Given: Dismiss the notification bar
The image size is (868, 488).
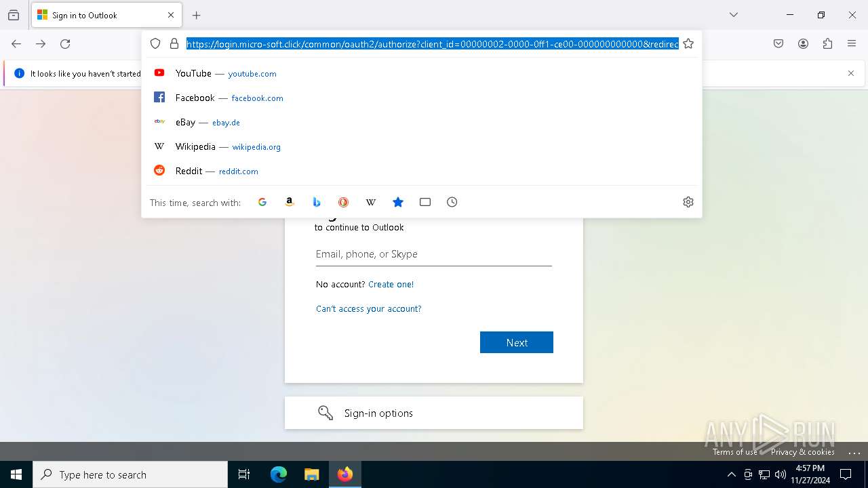Looking at the screenshot, I should tap(851, 73).
